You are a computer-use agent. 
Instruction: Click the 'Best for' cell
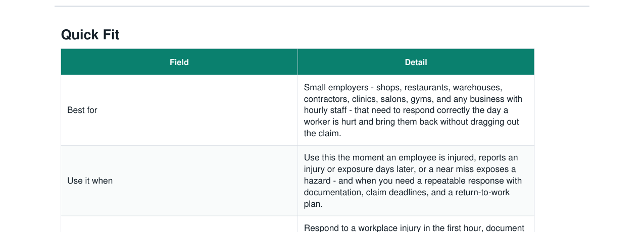pos(179,110)
